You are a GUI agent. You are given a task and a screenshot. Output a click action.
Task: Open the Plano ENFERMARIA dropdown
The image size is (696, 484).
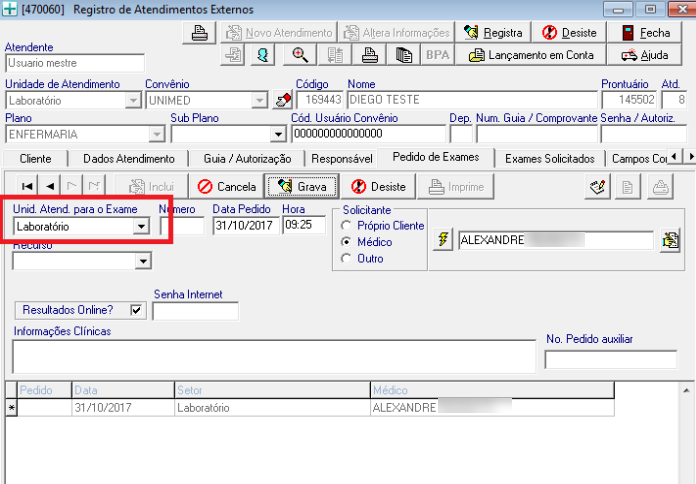156,134
